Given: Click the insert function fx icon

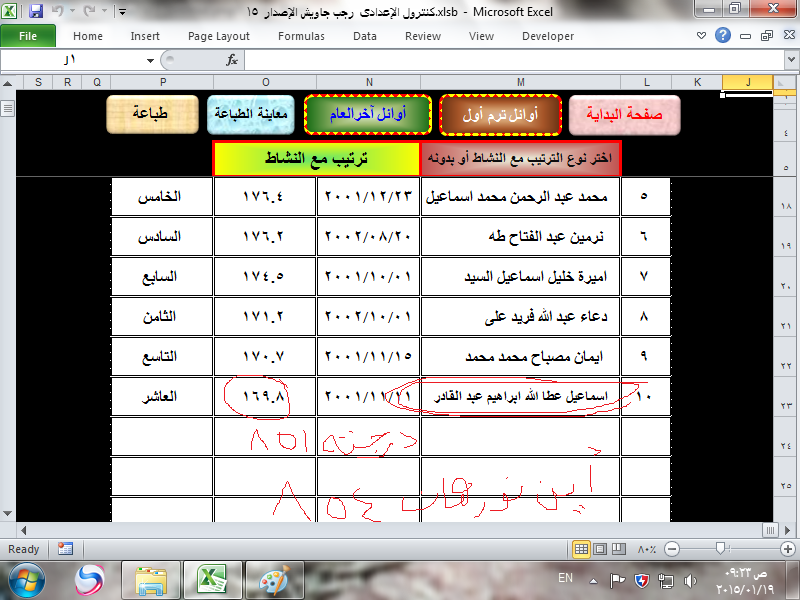Looking at the screenshot, I should pyautogui.click(x=232, y=60).
